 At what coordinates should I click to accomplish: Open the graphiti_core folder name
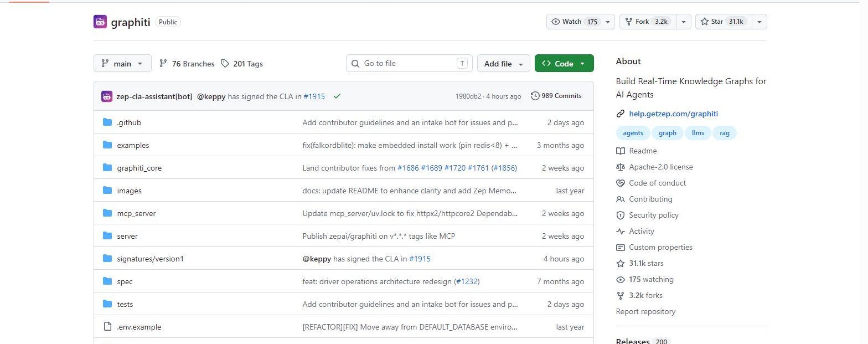(139, 168)
